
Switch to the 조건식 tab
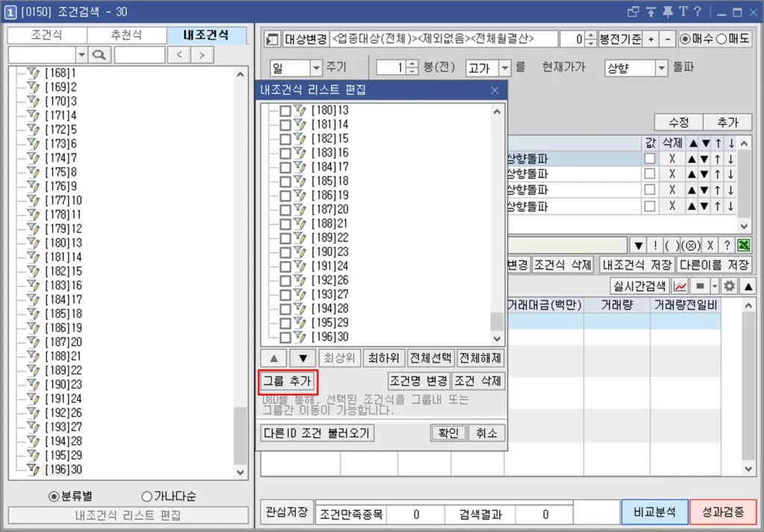(x=47, y=35)
